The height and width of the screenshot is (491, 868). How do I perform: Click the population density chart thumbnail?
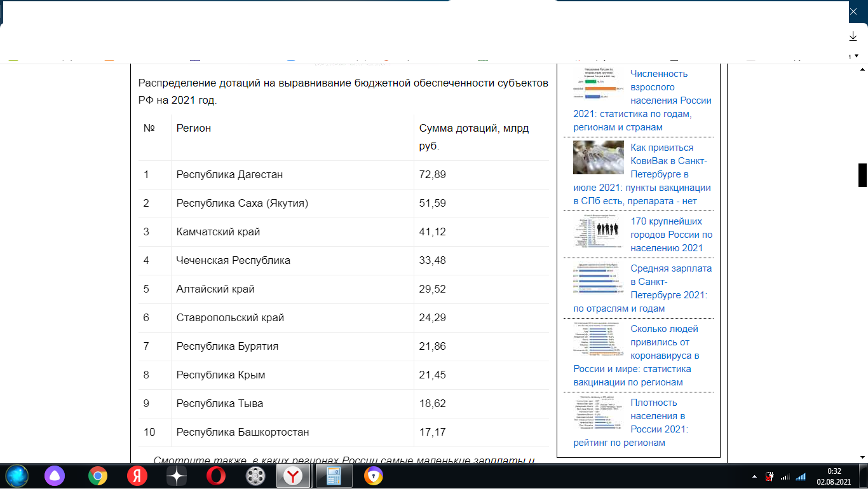(599, 412)
